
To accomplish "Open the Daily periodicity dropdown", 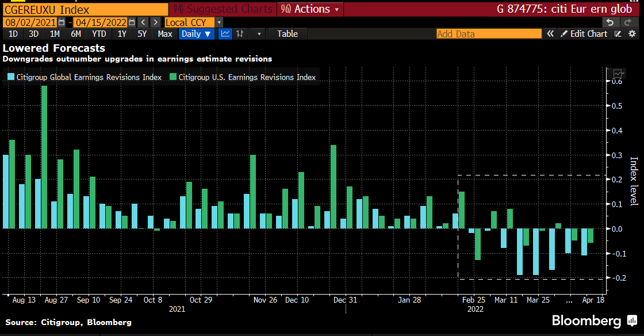I will click(x=196, y=34).
